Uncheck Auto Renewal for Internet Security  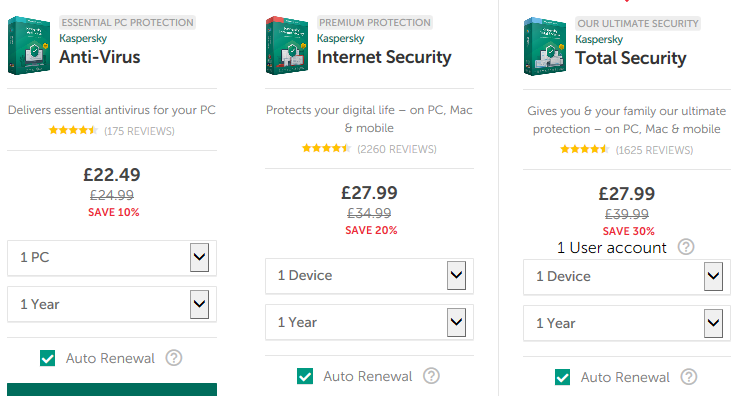[x=305, y=376]
